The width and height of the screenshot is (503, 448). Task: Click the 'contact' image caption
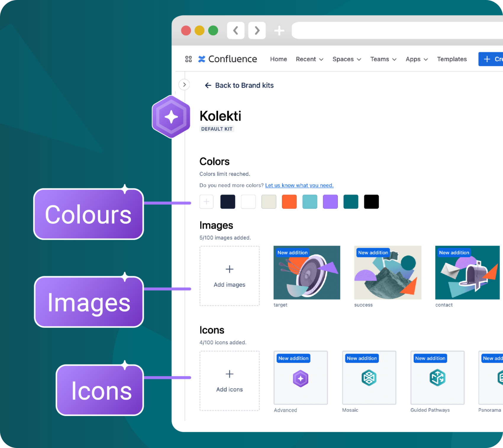pos(444,305)
